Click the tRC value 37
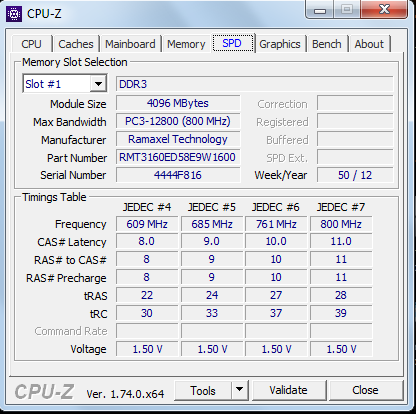This screenshot has width=416, height=414. pos(276,313)
